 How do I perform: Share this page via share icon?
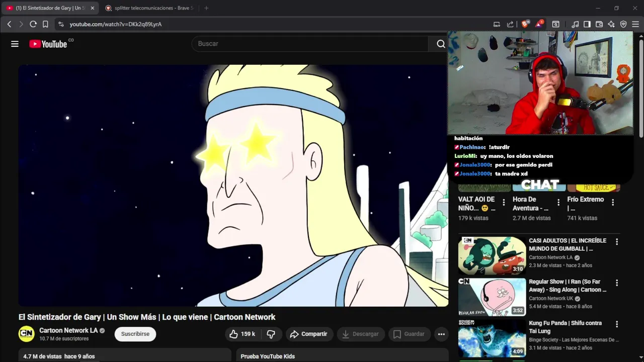(510, 24)
